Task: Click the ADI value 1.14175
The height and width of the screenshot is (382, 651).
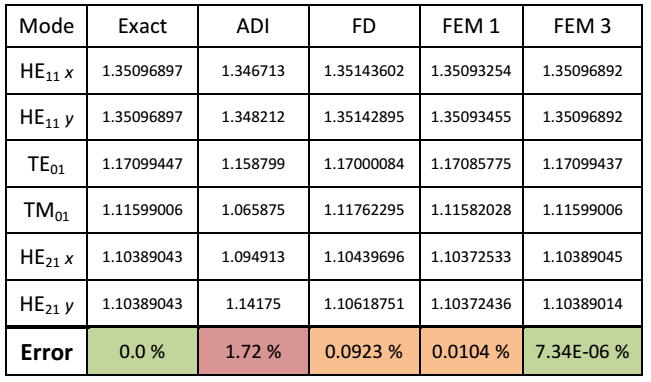Action: pyautogui.click(x=253, y=304)
